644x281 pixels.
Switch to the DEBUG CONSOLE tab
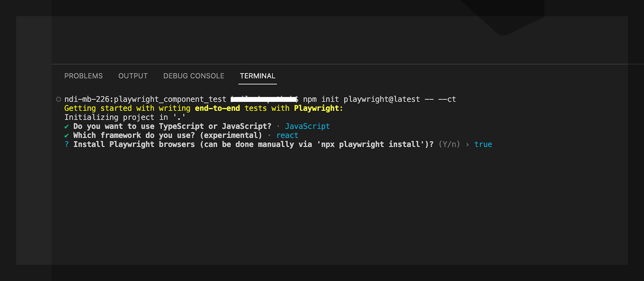[194, 76]
